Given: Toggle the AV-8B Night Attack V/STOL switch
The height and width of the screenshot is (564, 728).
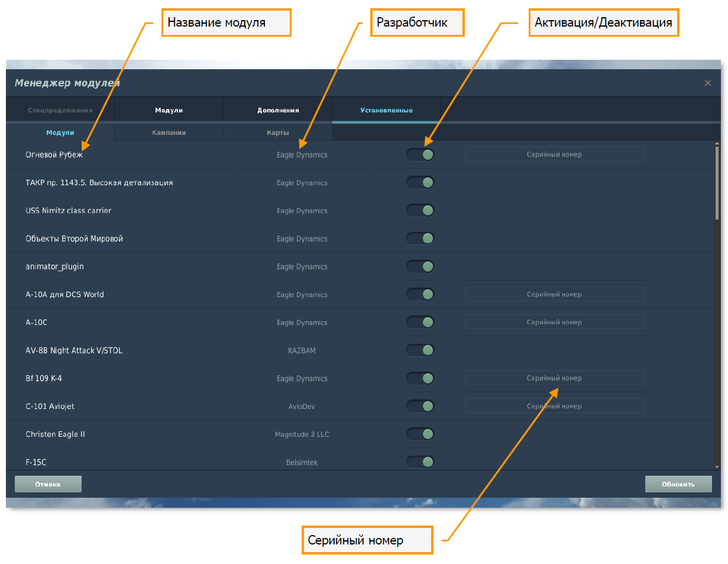Looking at the screenshot, I should pyautogui.click(x=420, y=350).
